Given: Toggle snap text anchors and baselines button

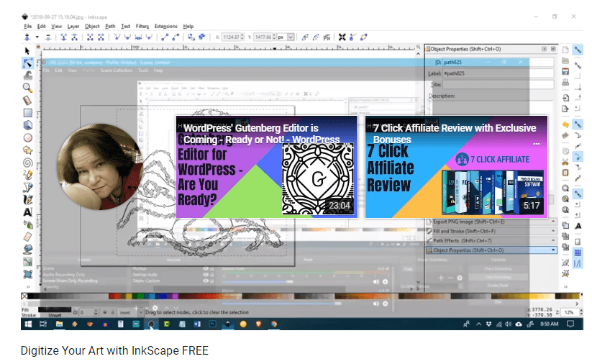Looking at the screenshot, I should tap(578, 226).
